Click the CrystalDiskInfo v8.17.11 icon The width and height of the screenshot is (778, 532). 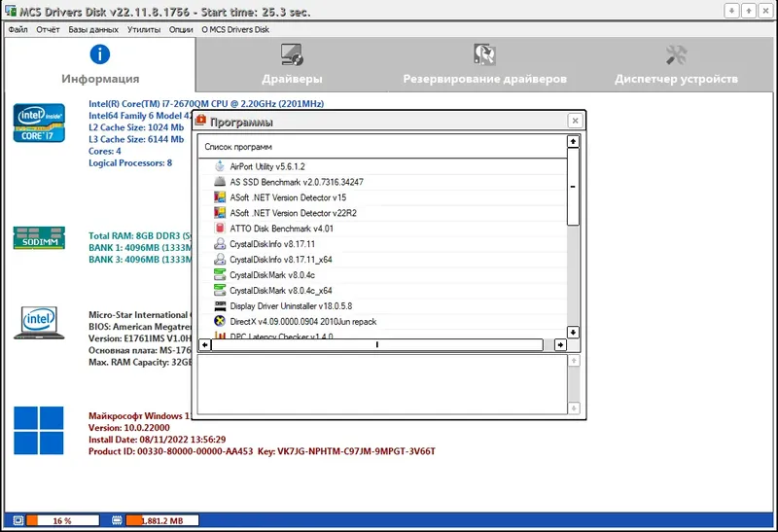(220, 244)
